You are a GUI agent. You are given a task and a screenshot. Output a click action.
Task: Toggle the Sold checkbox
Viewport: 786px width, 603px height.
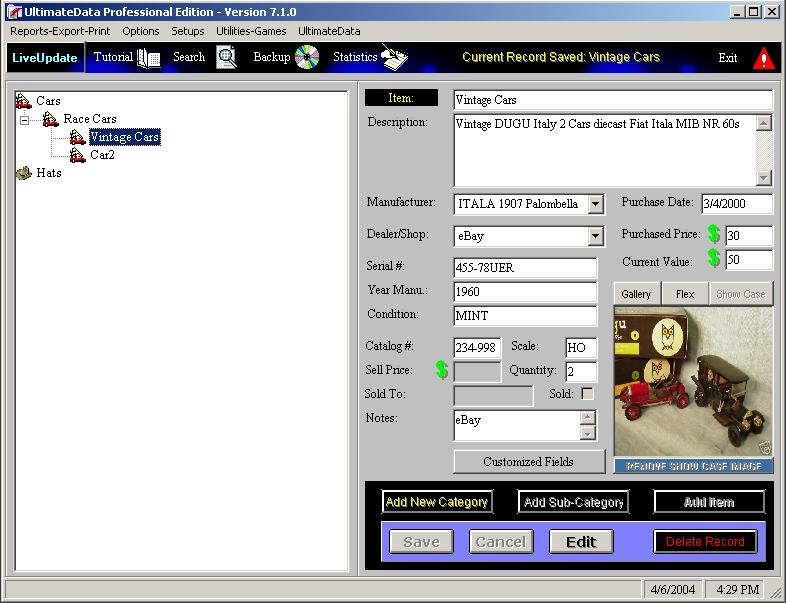pos(587,394)
